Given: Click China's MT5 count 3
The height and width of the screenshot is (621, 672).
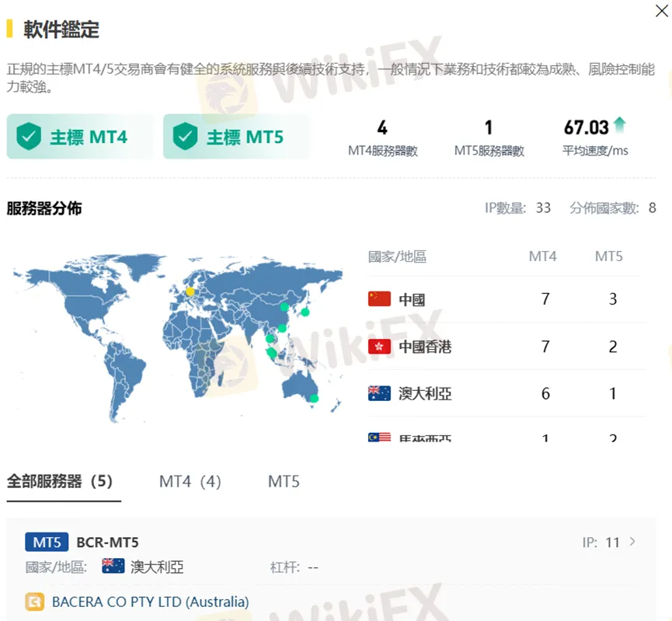Looking at the screenshot, I should (x=613, y=299).
